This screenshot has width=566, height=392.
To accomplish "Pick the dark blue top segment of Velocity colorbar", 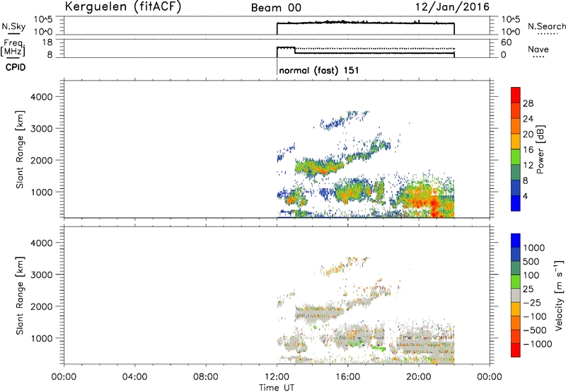I will 516,241.
